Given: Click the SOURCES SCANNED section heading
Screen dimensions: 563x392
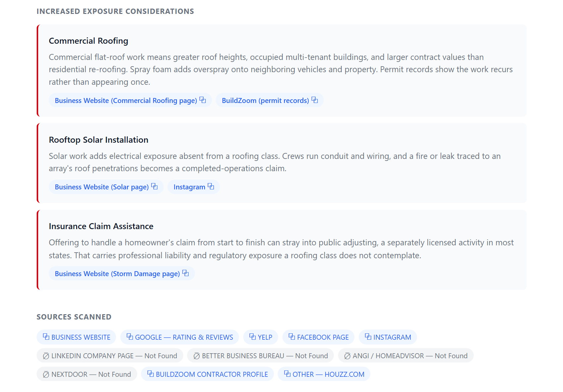Looking at the screenshot, I should tap(74, 317).
